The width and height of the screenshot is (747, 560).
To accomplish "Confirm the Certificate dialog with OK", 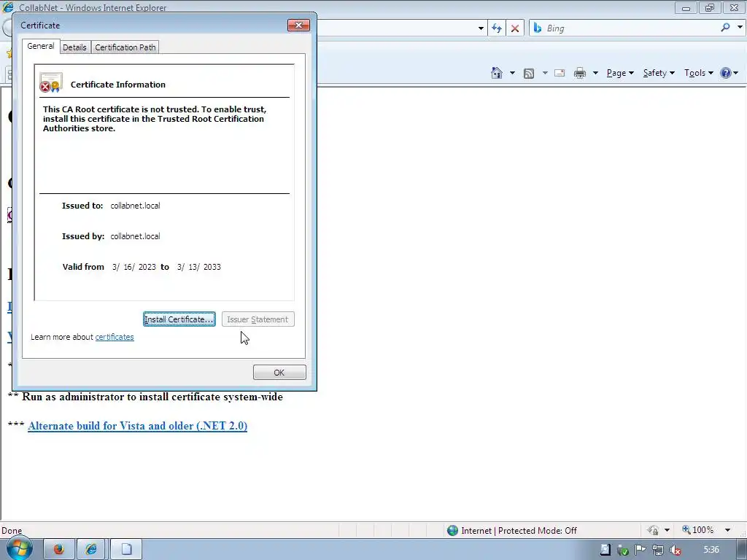I will pos(279,373).
